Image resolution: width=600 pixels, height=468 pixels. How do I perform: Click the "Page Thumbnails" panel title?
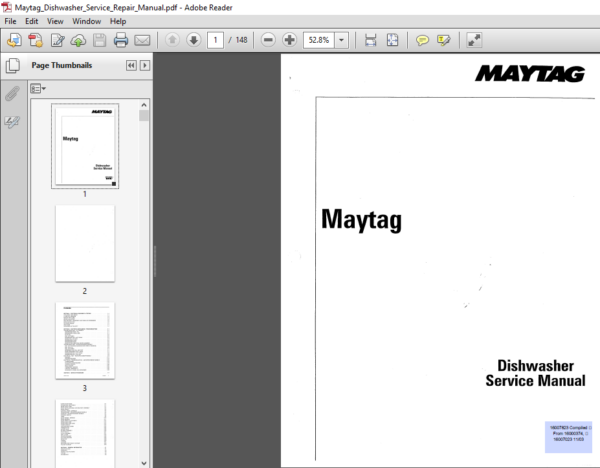tap(62, 65)
